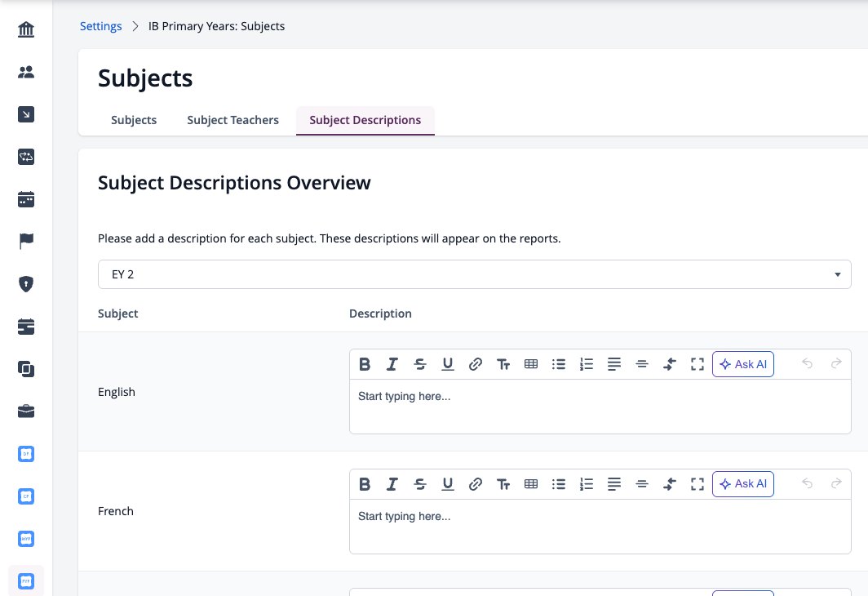This screenshot has width=868, height=596.
Task: Click Ask AI for English description
Action: [x=743, y=364]
